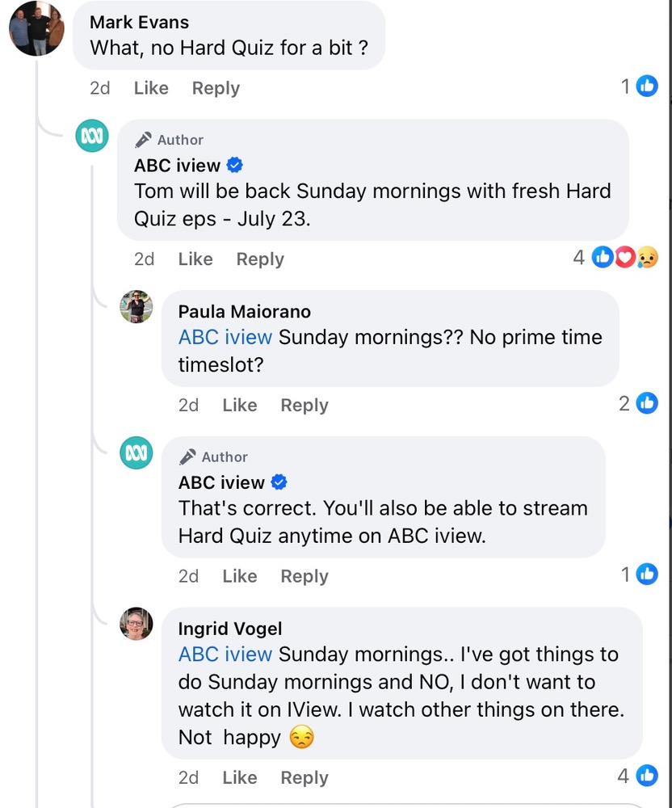The image size is (672, 808).
Task: Open ABC iview mention in Ingrid Vogel's comment
Action: coord(225,654)
